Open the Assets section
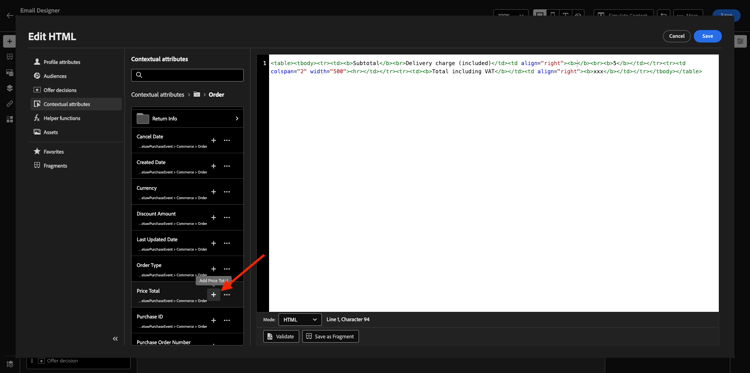 coord(76,132)
